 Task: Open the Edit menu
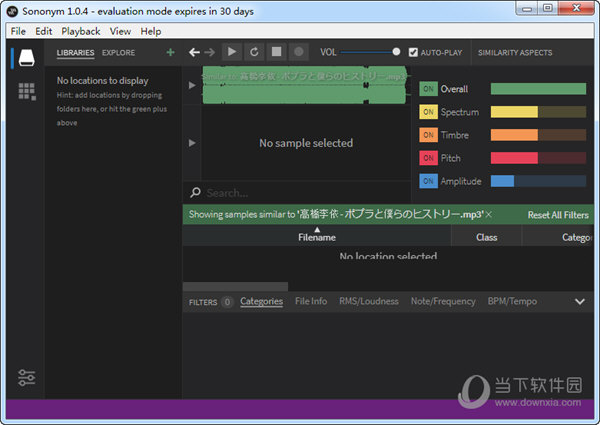click(44, 31)
